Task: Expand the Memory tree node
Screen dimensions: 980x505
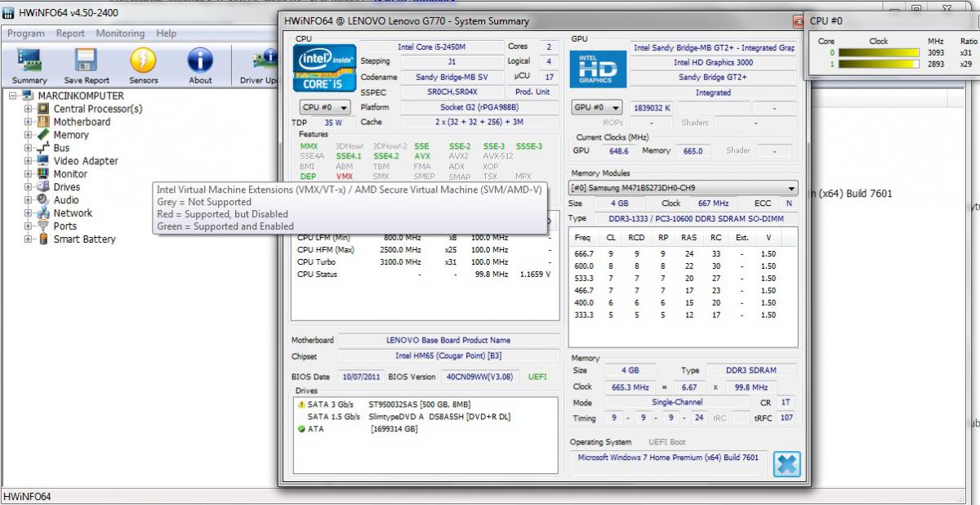Action: [29, 135]
